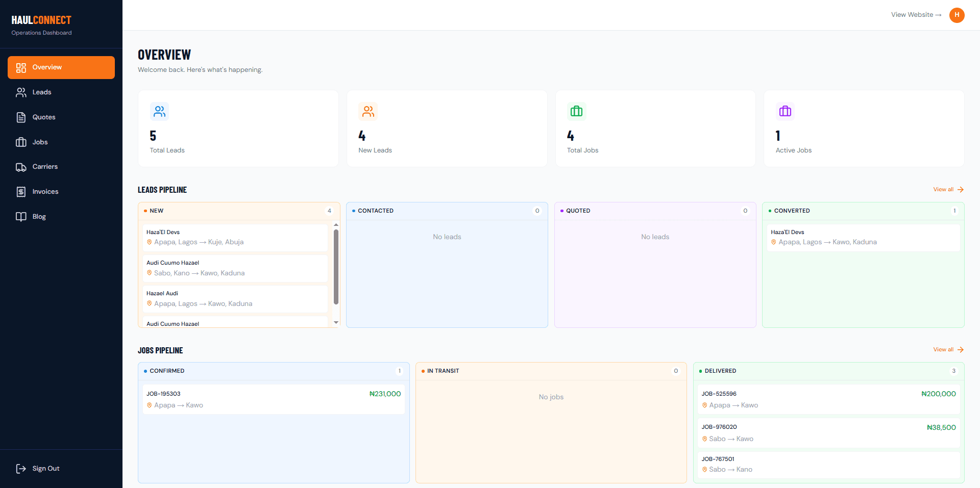This screenshot has width=980, height=488.
Task: Open the New Leads stat card
Action: point(447,129)
